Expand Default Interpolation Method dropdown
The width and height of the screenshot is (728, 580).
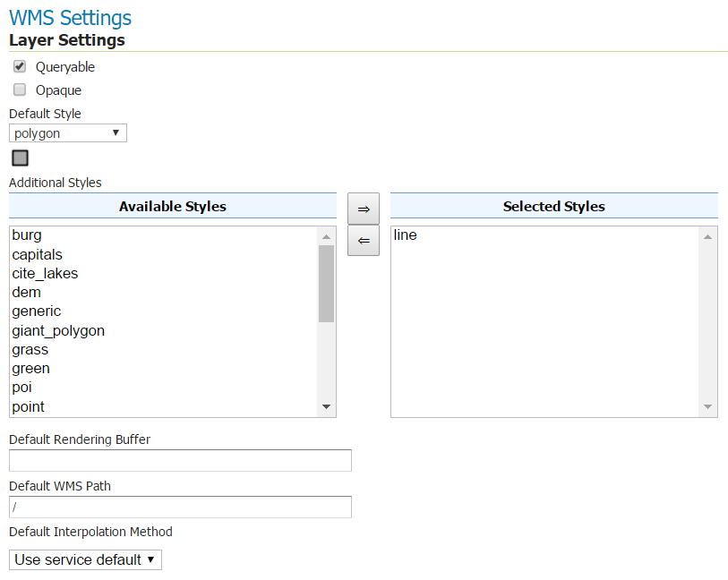coord(85,560)
